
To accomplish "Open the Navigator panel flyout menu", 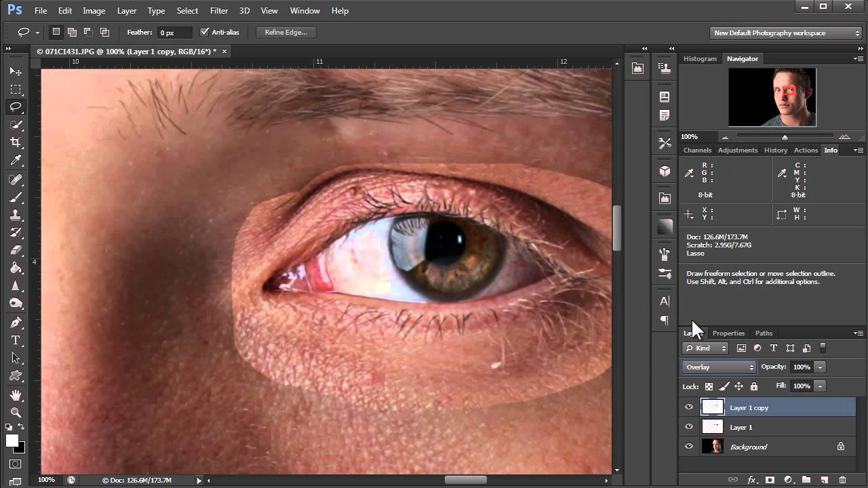I will click(x=859, y=58).
